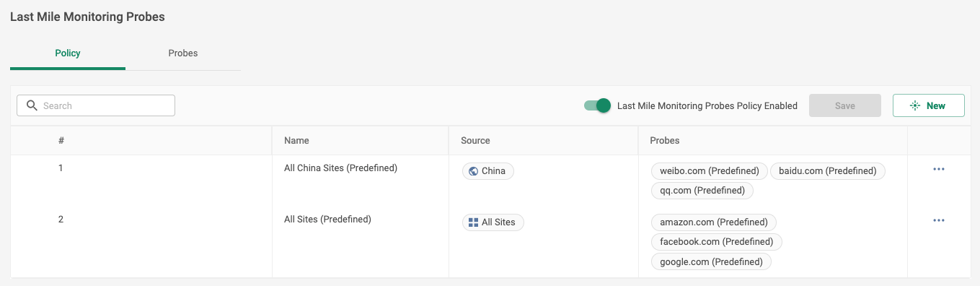Click the All Sites source chip
980x286 pixels.
point(493,222)
